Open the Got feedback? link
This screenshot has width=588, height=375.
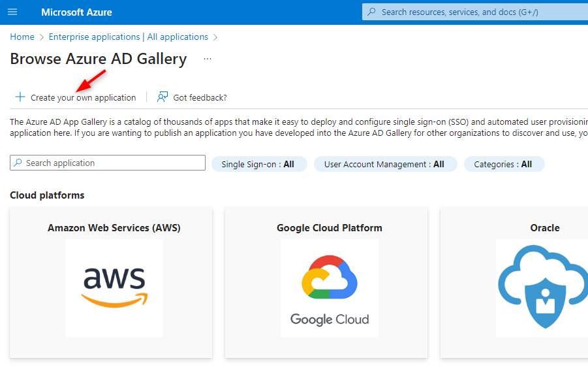pos(200,97)
